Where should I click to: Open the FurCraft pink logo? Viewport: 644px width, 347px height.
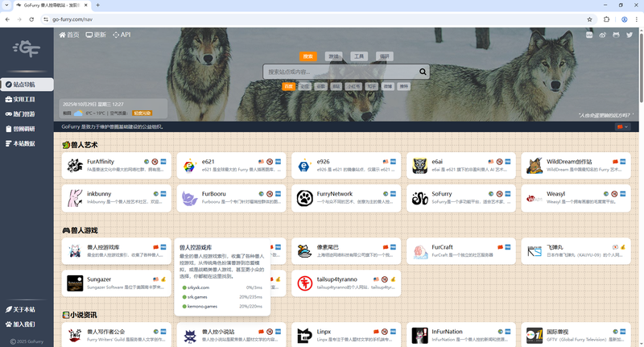pyautogui.click(x=419, y=251)
